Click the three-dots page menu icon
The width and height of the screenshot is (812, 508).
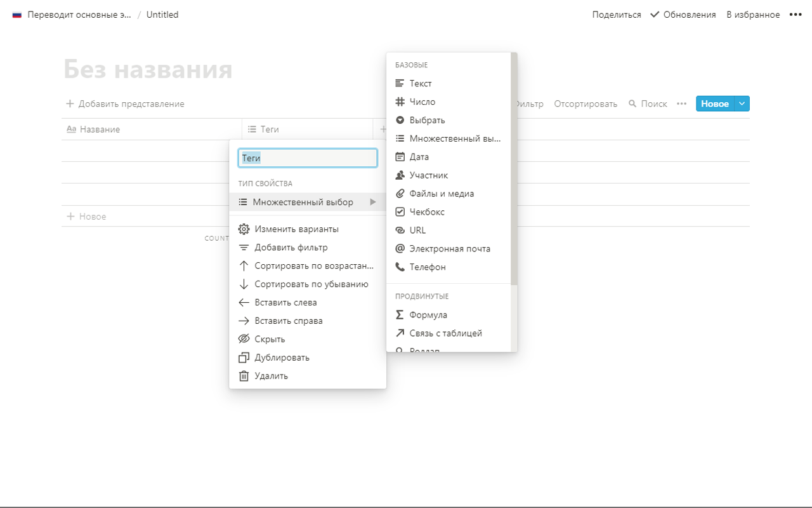point(796,15)
